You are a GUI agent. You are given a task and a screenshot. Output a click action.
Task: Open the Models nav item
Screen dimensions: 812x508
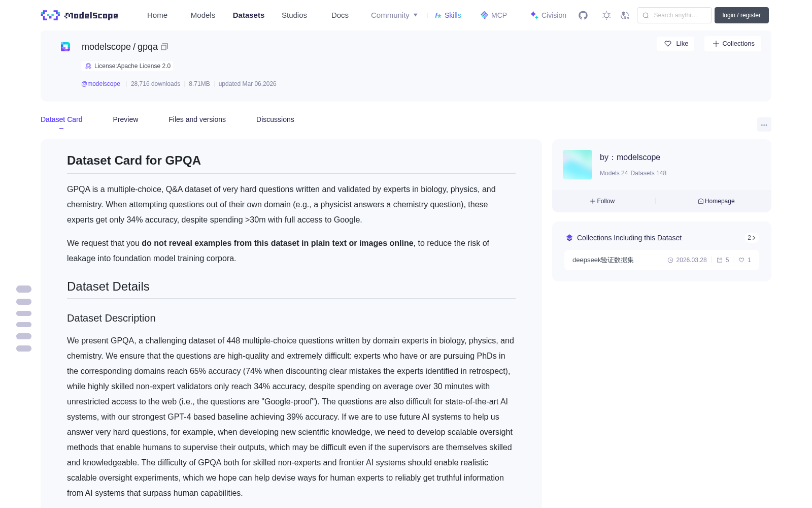(203, 15)
